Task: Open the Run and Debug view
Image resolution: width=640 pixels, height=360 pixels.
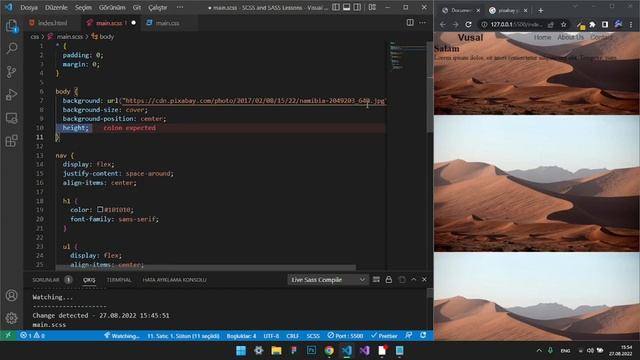Action: tap(11, 94)
